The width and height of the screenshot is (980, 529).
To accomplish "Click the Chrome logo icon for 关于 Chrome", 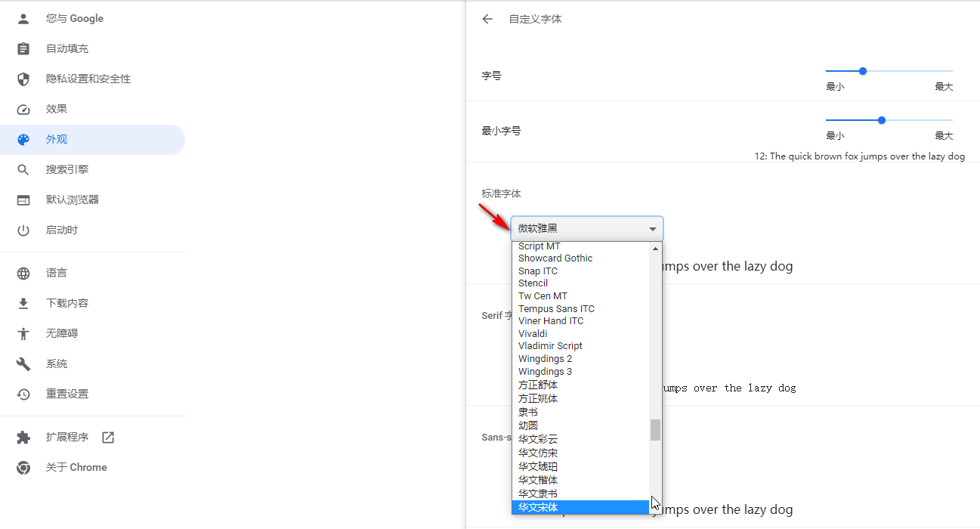I will pos(23,467).
